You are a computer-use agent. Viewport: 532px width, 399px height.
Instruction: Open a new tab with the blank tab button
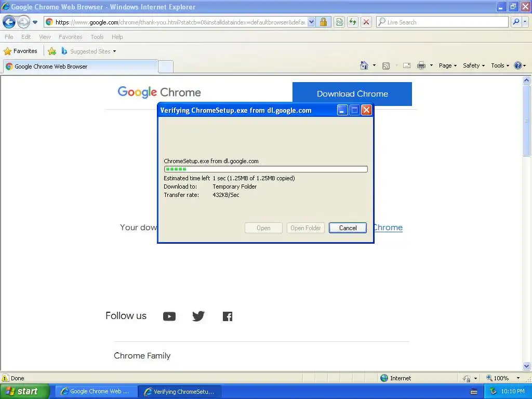click(x=166, y=66)
